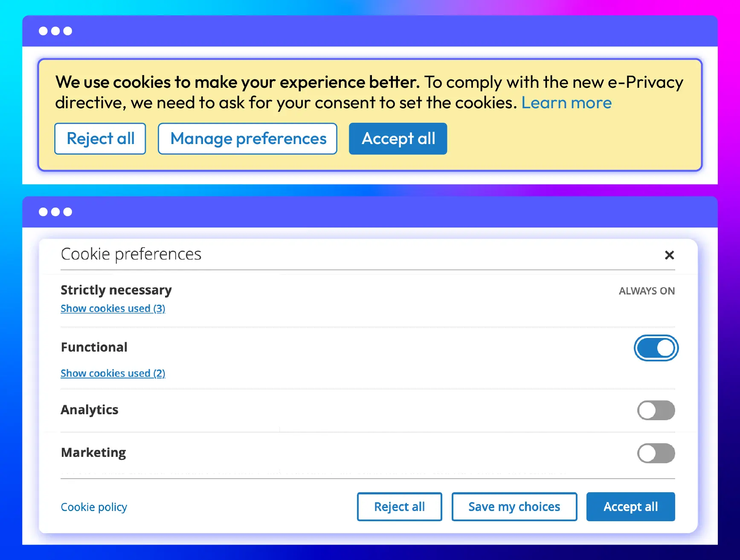The height and width of the screenshot is (560, 740).
Task: Close the Cookie preferences dialog
Action: pos(669,255)
